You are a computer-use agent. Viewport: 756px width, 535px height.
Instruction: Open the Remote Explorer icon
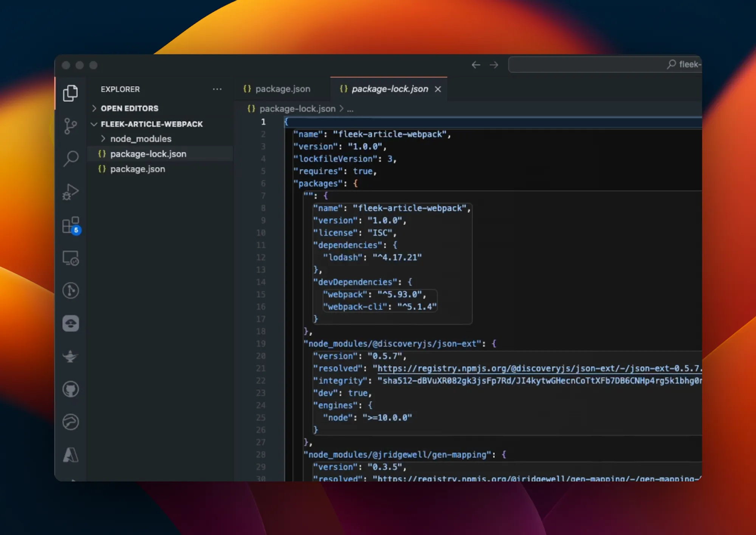70,258
